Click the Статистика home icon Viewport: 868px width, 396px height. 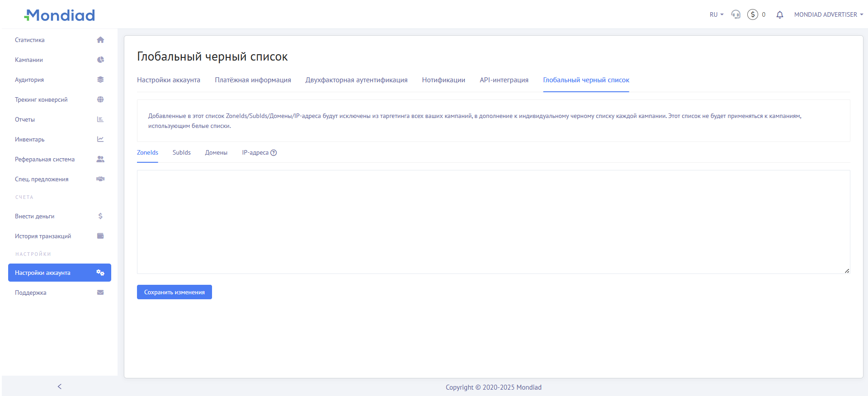(x=100, y=40)
